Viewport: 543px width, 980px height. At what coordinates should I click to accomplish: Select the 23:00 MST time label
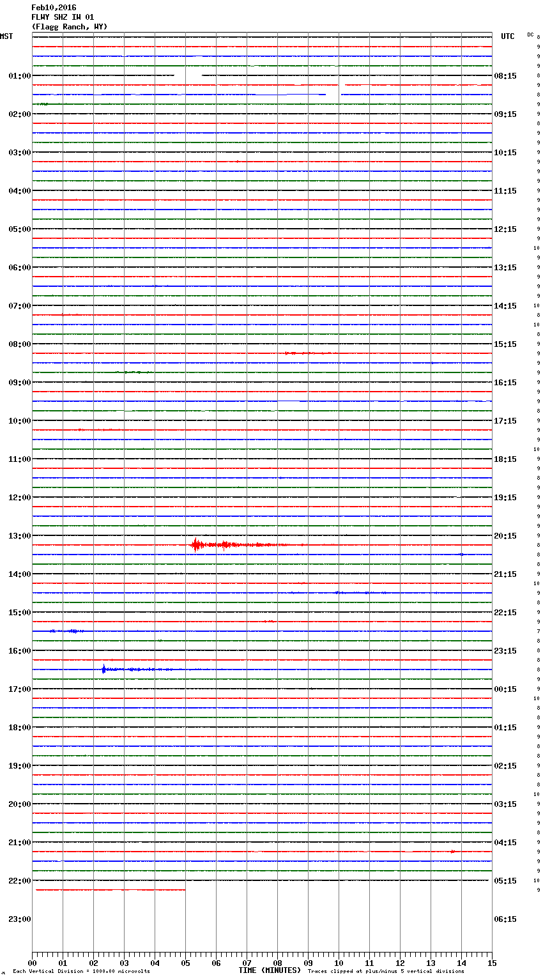coord(20,919)
